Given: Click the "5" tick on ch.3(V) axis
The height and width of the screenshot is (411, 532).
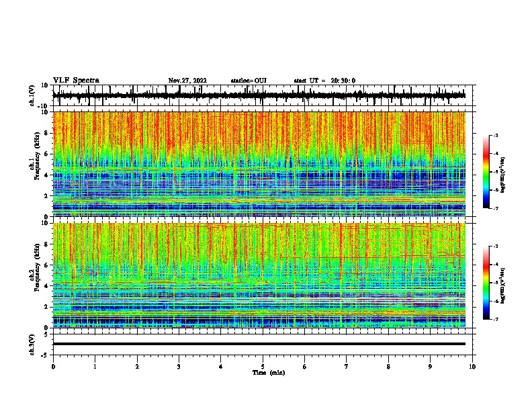Looking at the screenshot, I should click(x=46, y=334).
